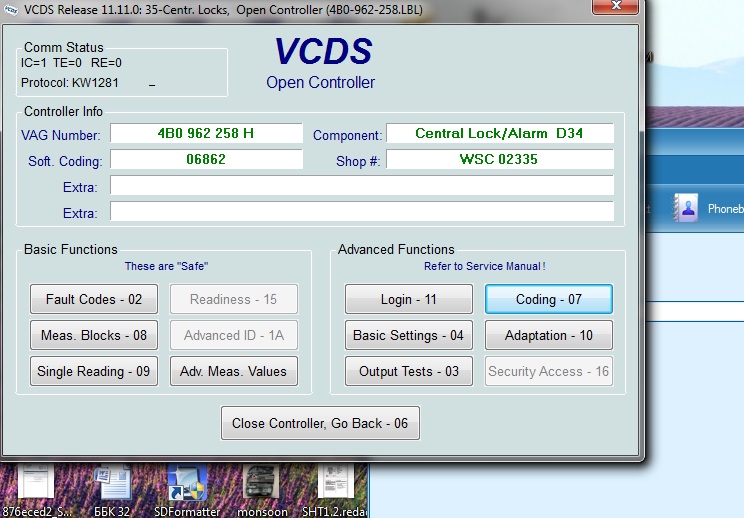Open Adaptation - 10
The width and height of the screenshot is (744, 518).
[x=549, y=335]
